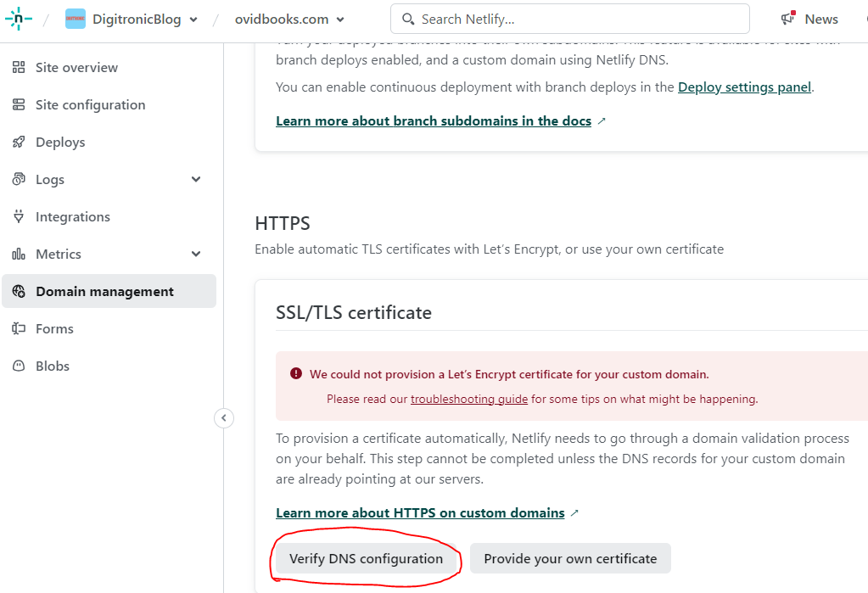Click the HTTPS section heading

pos(283,224)
